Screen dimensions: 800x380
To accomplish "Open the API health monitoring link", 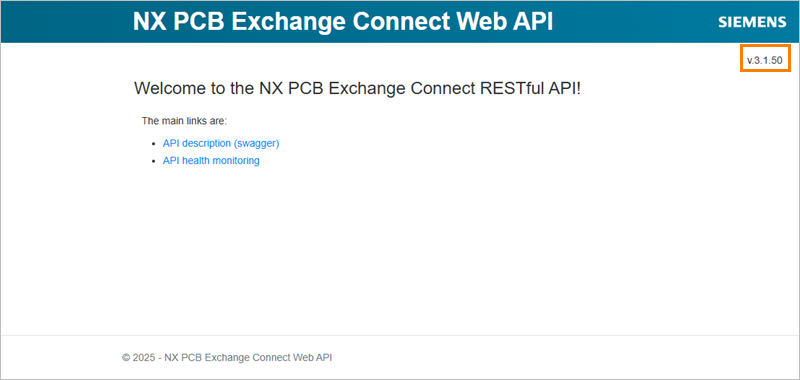I will tap(211, 161).
